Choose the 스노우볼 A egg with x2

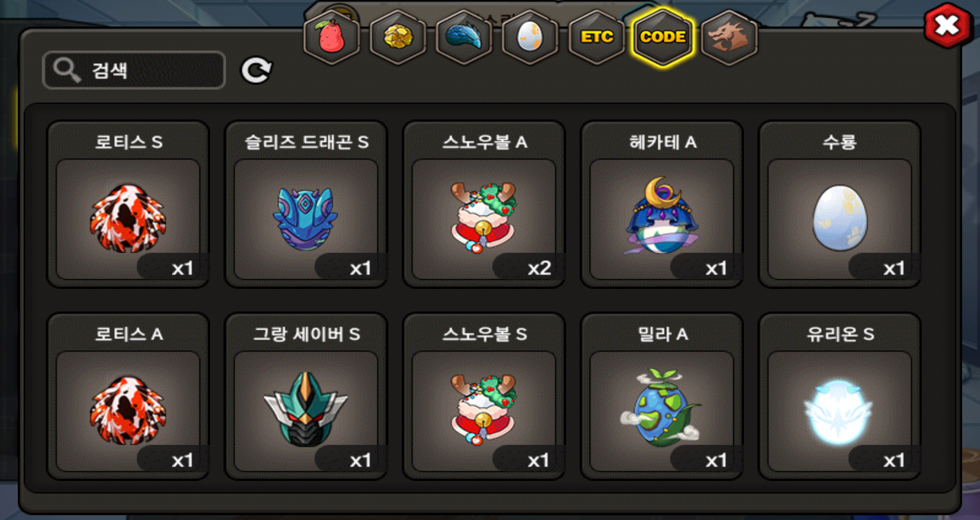pos(484,204)
